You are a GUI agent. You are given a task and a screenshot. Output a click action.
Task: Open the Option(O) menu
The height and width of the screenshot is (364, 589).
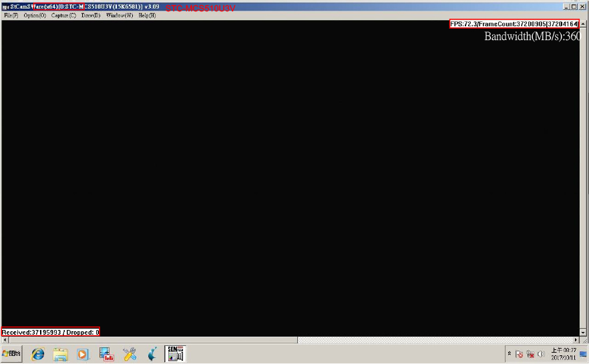click(35, 15)
